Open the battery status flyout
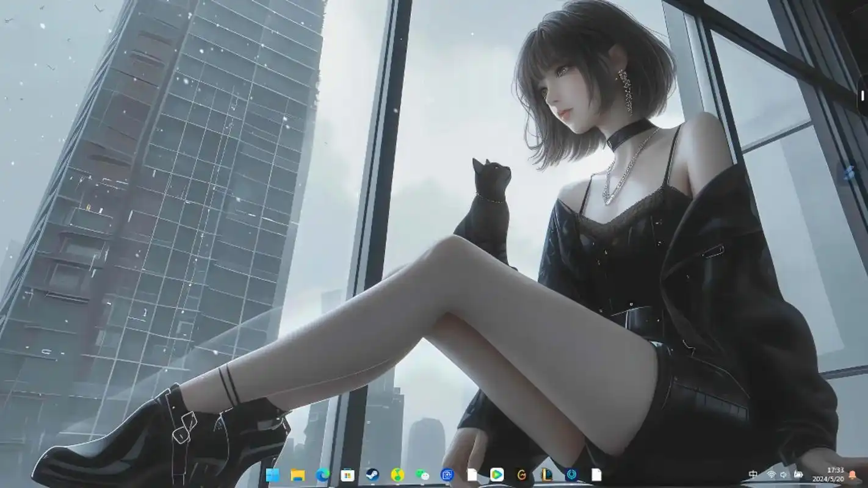This screenshot has width=868, height=488. [x=798, y=473]
